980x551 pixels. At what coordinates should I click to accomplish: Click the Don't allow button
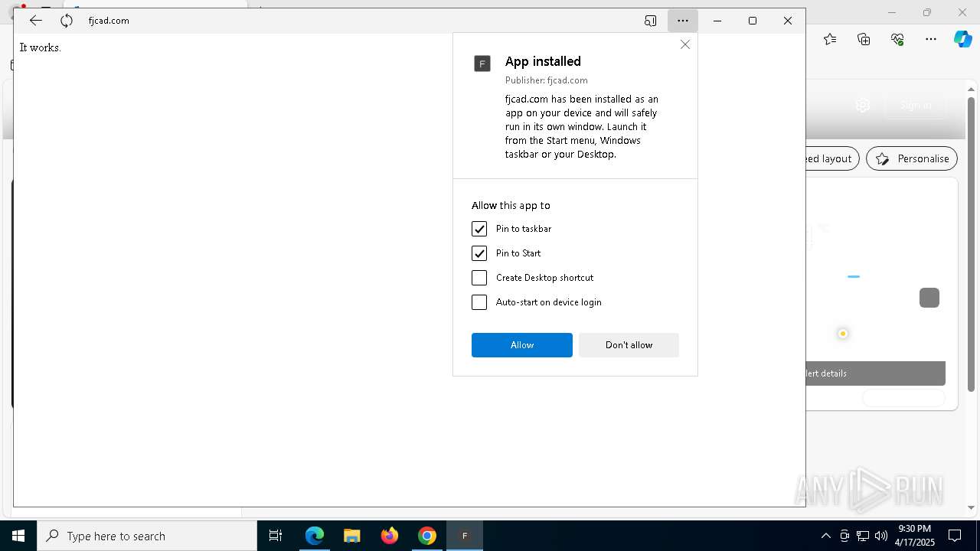pos(629,345)
